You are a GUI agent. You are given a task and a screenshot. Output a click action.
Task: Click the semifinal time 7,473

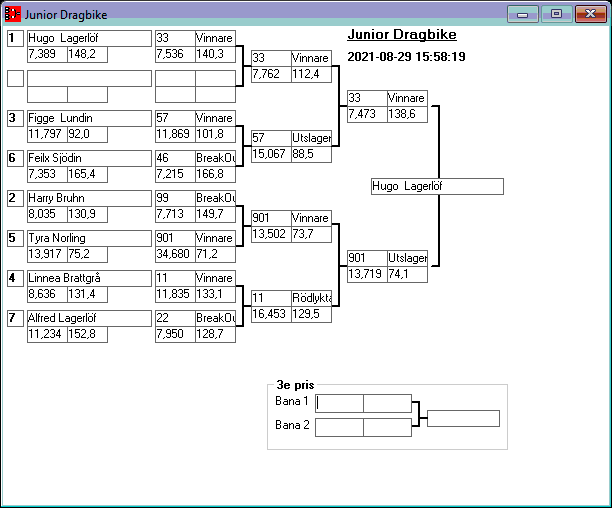coord(367,114)
